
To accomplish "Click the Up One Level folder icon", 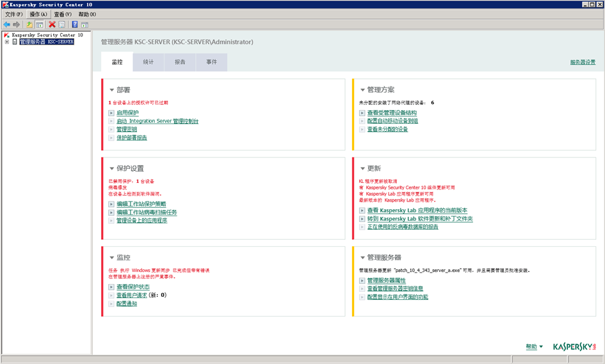I will pyautogui.click(x=29, y=25).
